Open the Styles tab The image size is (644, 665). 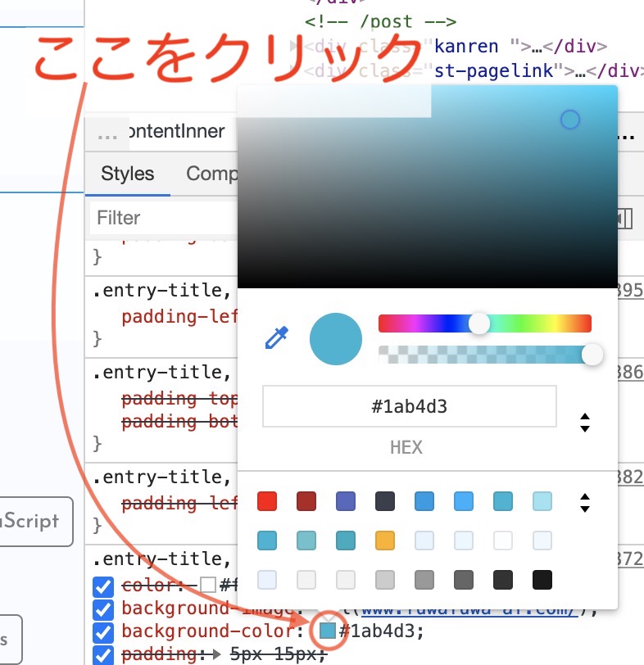point(127,174)
